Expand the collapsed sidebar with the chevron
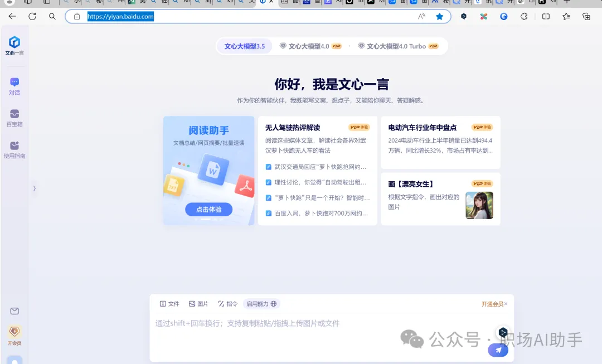This screenshot has width=602, height=364. point(35,188)
